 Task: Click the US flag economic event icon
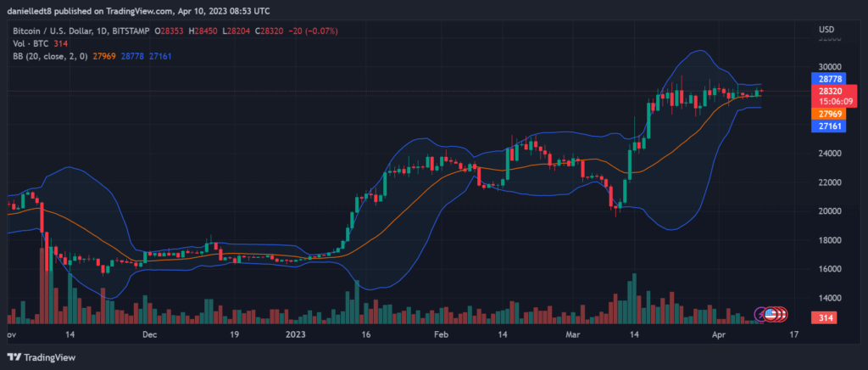(771, 314)
